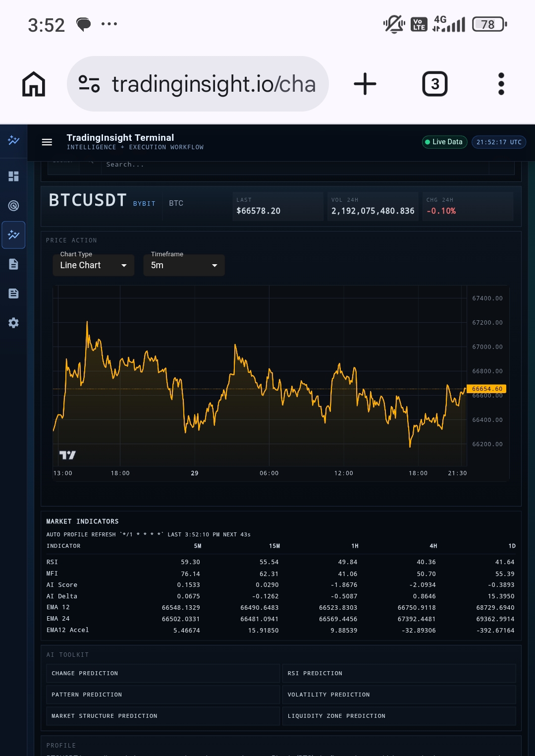
Task: Expand the Timeframe 5m dropdown
Action: (x=184, y=265)
